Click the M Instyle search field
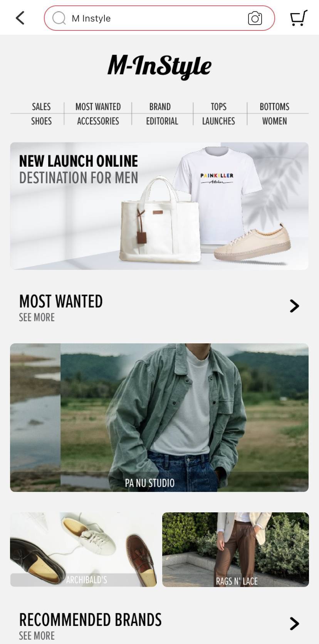 tap(159, 18)
